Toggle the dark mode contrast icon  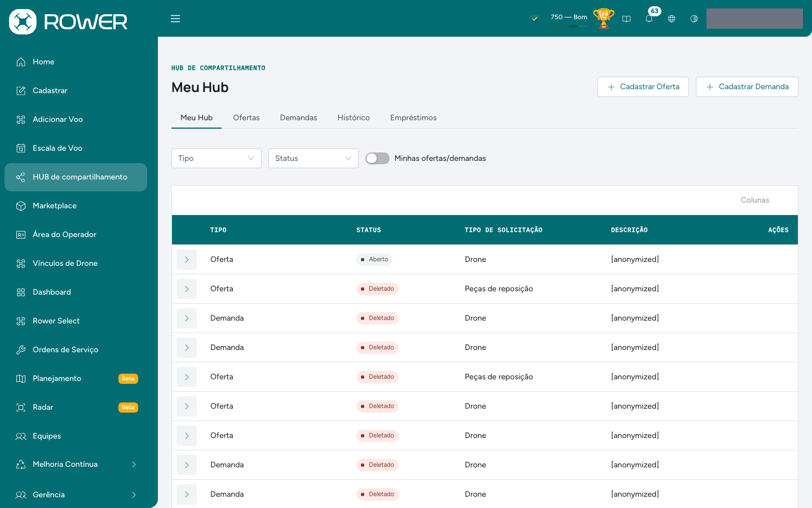point(694,19)
